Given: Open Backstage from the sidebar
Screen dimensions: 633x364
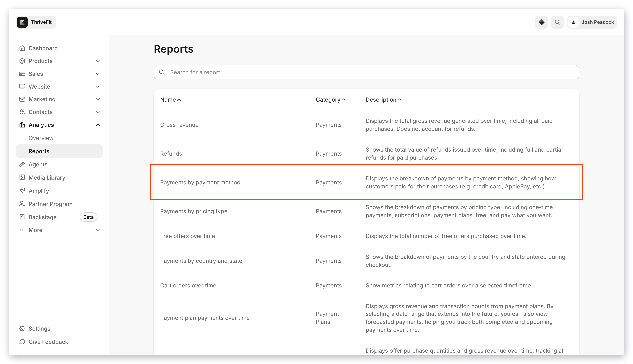Looking at the screenshot, I should click(x=43, y=217).
